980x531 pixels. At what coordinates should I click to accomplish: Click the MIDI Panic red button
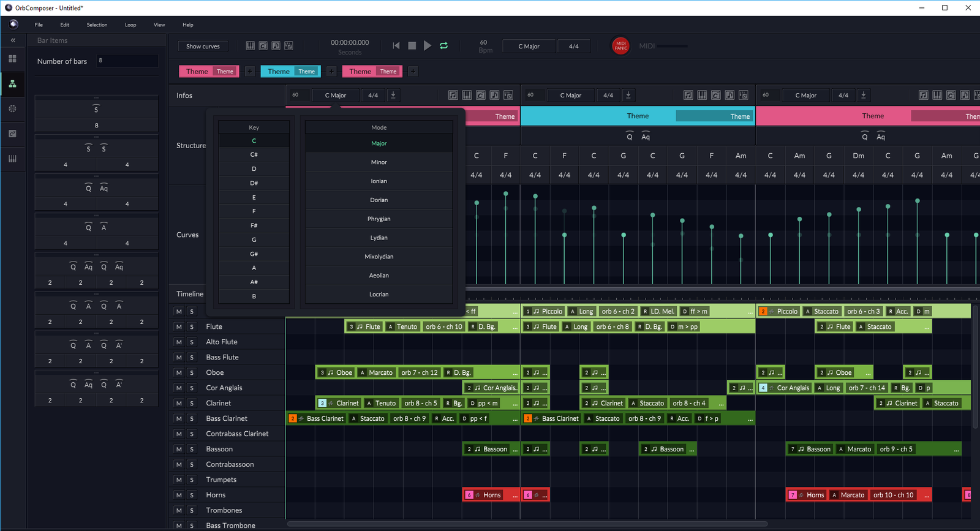pos(620,46)
